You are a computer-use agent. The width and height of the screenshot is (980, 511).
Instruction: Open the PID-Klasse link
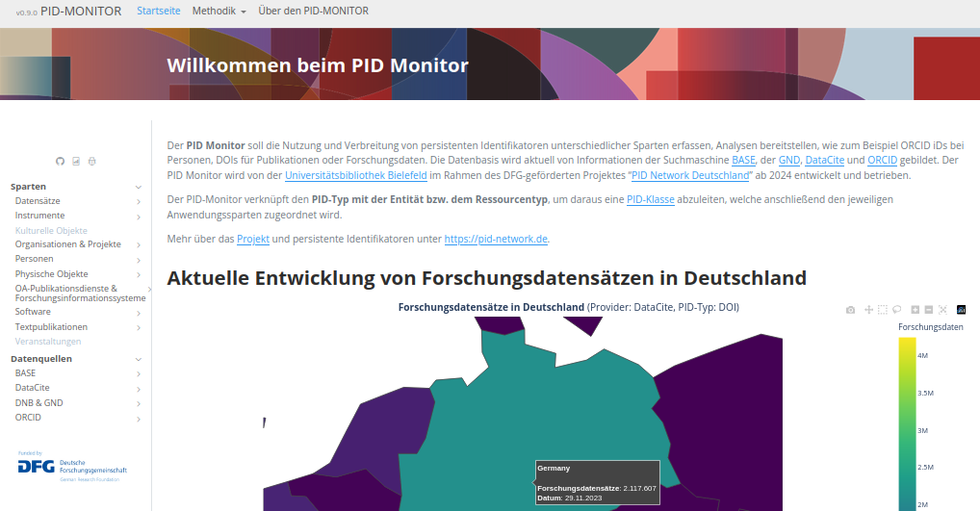(651, 199)
